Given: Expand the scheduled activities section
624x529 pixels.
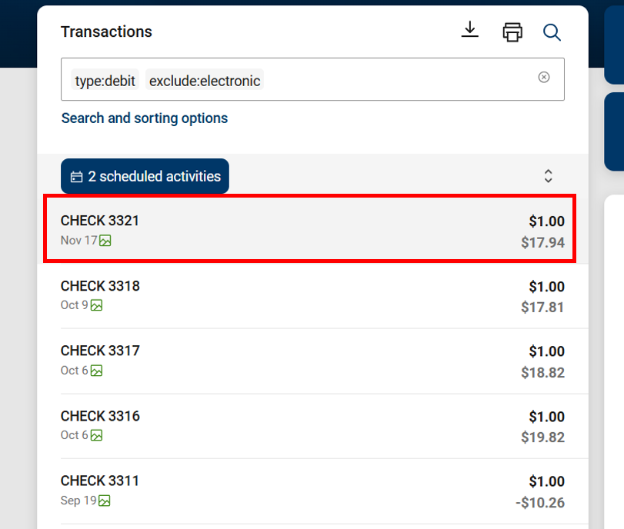Looking at the screenshot, I should pyautogui.click(x=548, y=176).
